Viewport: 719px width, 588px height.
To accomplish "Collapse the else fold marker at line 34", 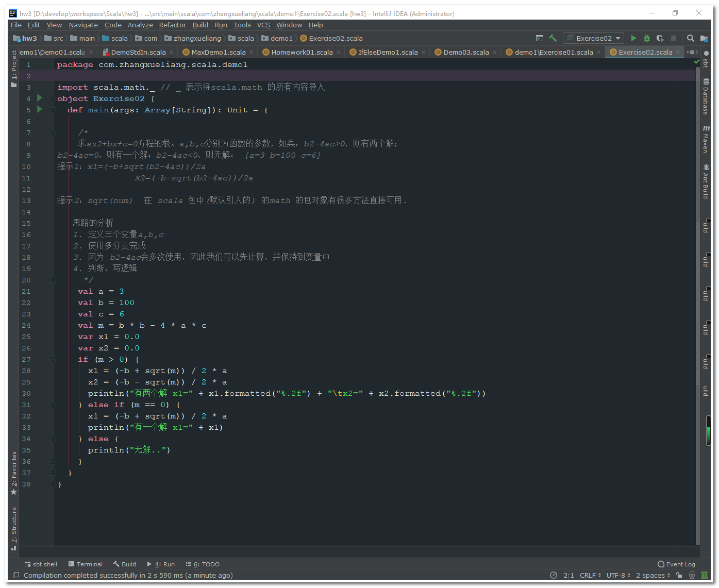I will [53, 439].
